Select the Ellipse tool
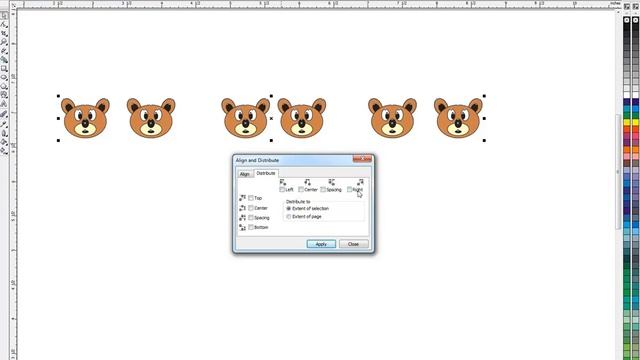This screenshot has height=360, width=640. click(x=4, y=78)
